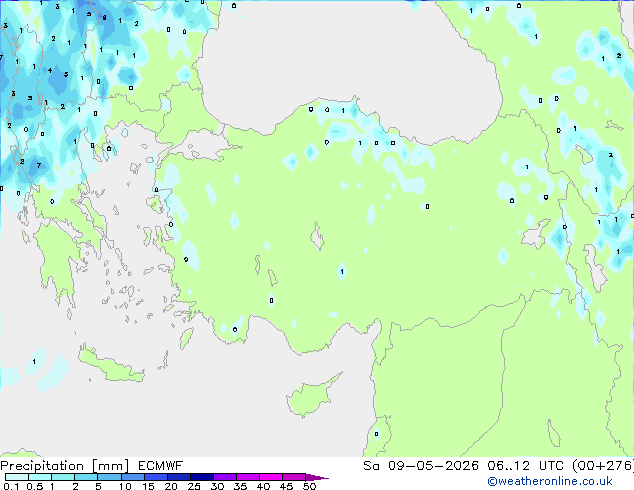Click the 5–10 mm legend swatch
This screenshot has height=490, width=634.
pos(109,477)
